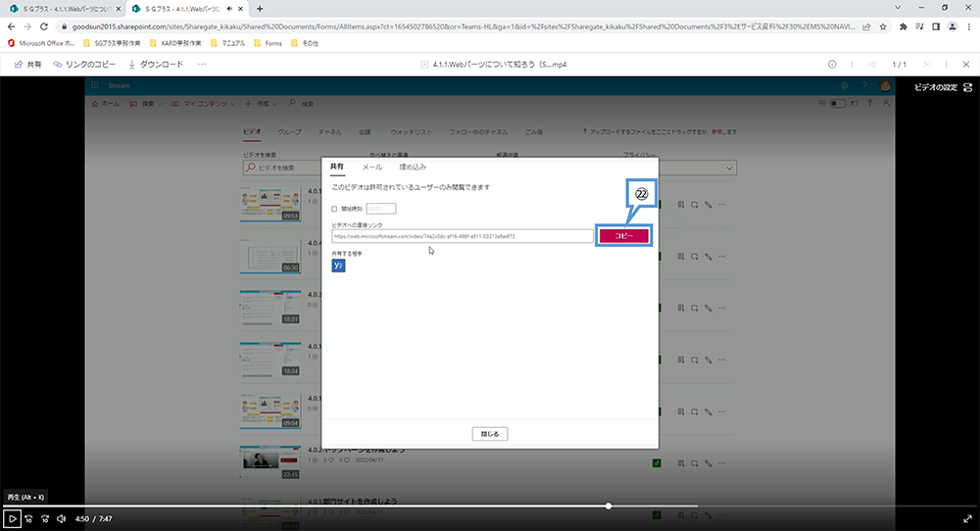The image size is (980, 531).
Task: Click the Stream user avatar
Action: point(885,85)
